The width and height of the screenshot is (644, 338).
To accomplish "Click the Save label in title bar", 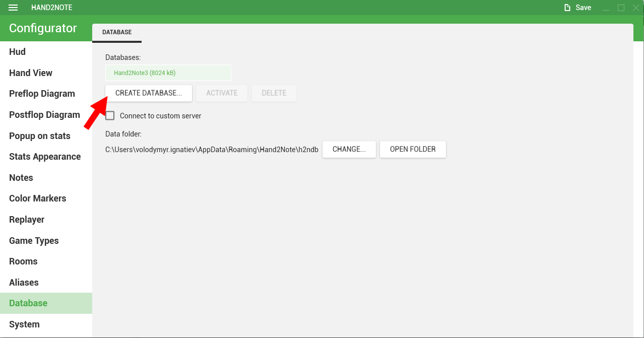I will coord(583,8).
